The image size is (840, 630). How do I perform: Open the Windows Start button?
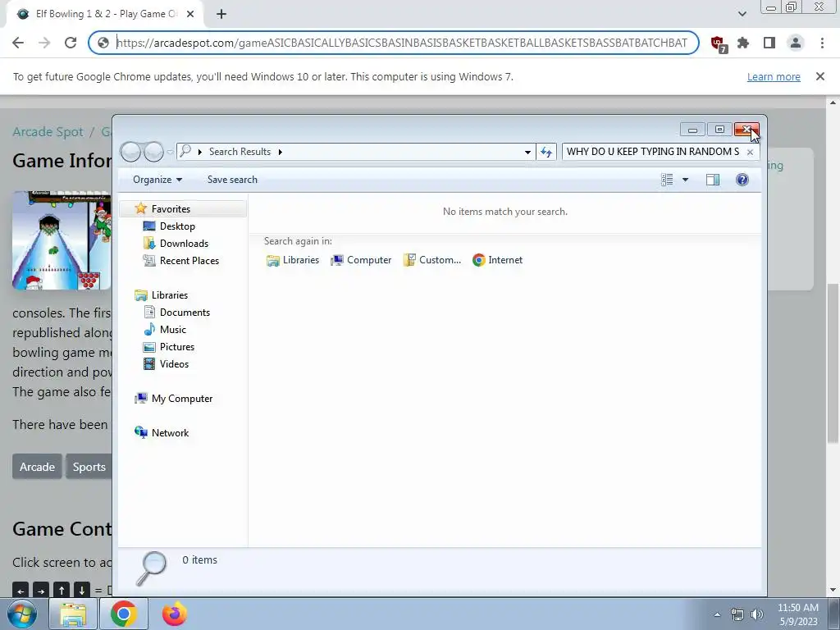click(x=21, y=614)
